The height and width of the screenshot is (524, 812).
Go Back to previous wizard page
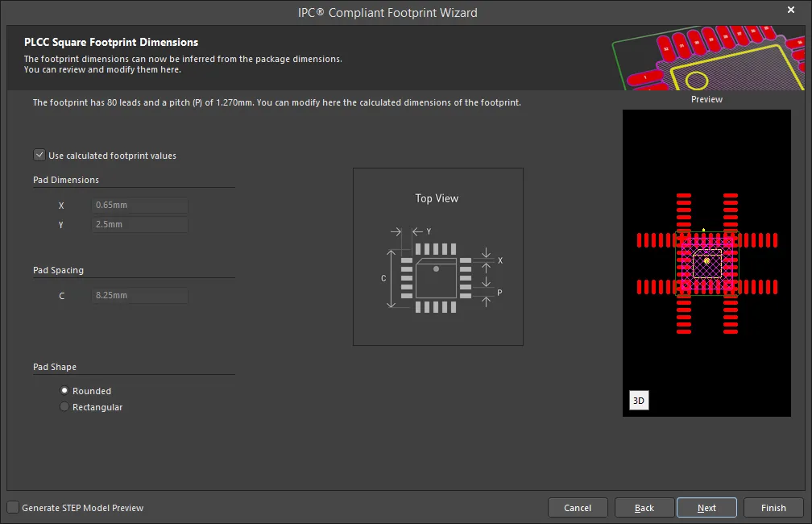click(x=644, y=508)
